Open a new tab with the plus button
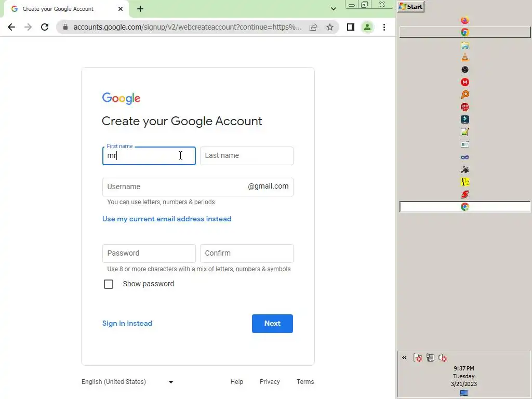The image size is (532, 399). point(140,9)
